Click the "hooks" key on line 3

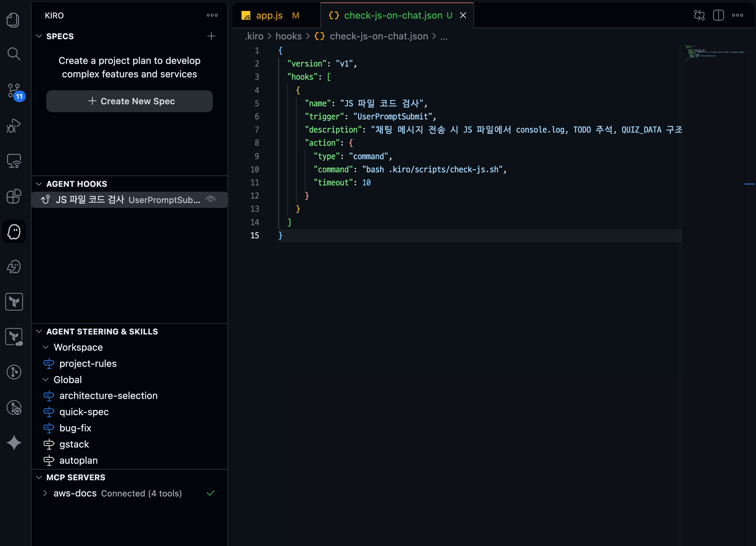(x=302, y=77)
